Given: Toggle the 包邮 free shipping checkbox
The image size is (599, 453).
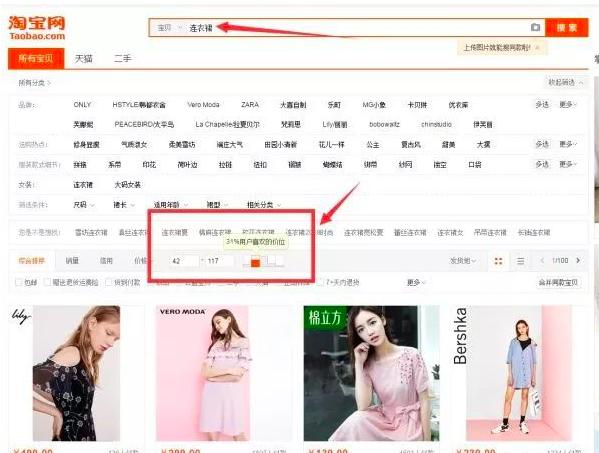Looking at the screenshot, I should coord(18,282).
